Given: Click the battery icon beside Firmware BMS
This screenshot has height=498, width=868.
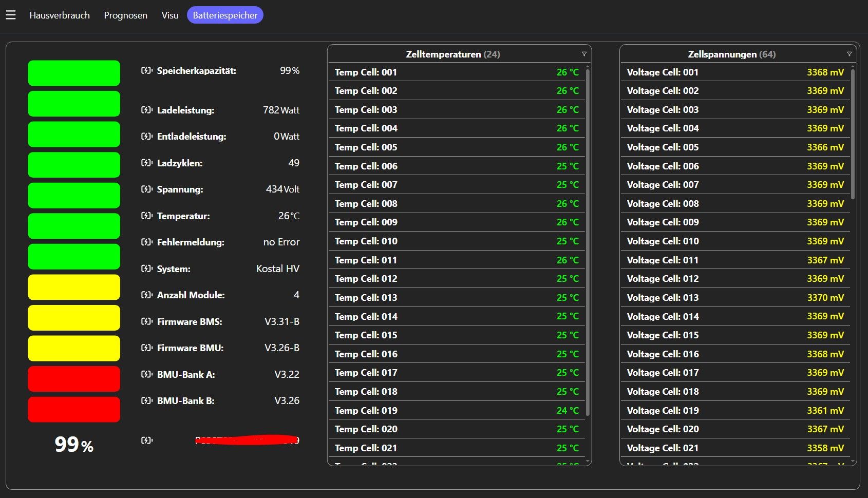Looking at the screenshot, I should click(x=146, y=321).
